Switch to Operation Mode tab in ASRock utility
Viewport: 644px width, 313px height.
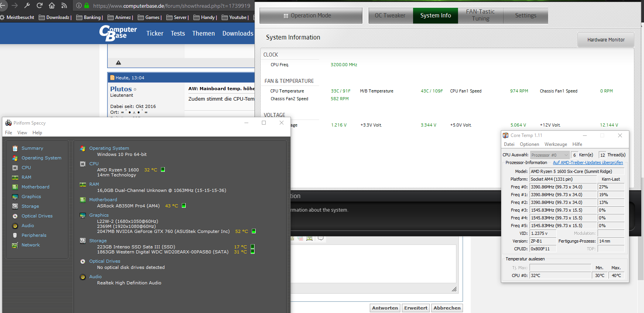point(311,15)
